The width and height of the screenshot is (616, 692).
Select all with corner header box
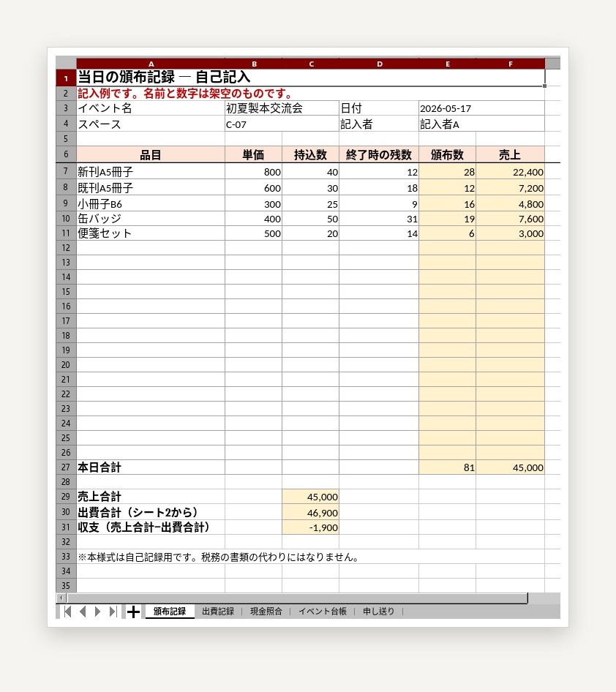pyautogui.click(x=66, y=62)
